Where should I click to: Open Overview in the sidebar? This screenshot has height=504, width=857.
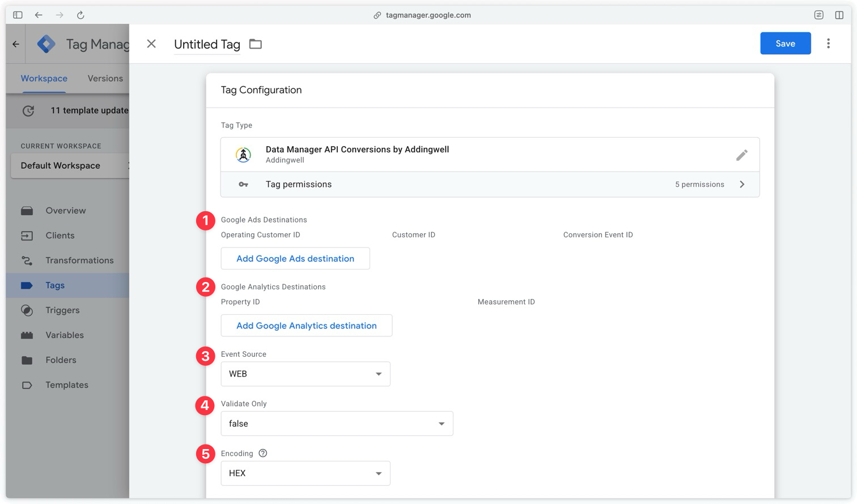(66, 211)
